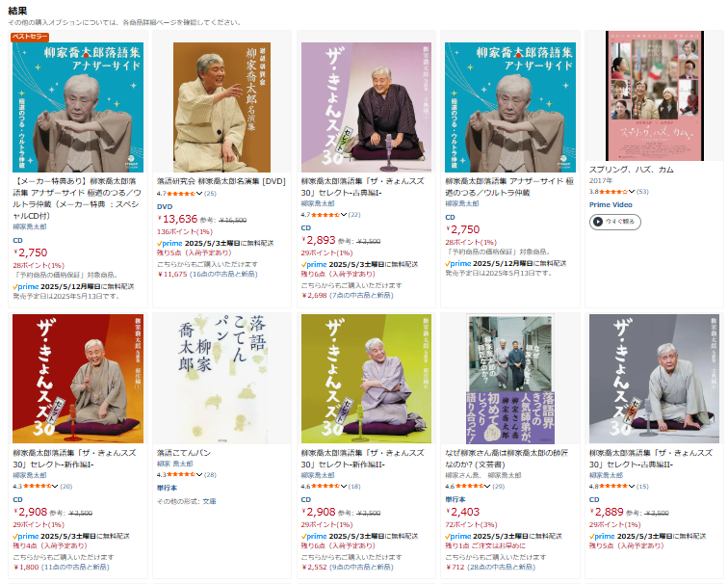728x584 pixels.
Task: Open the ¥11,675 used and new offers link
Action: coord(207,274)
